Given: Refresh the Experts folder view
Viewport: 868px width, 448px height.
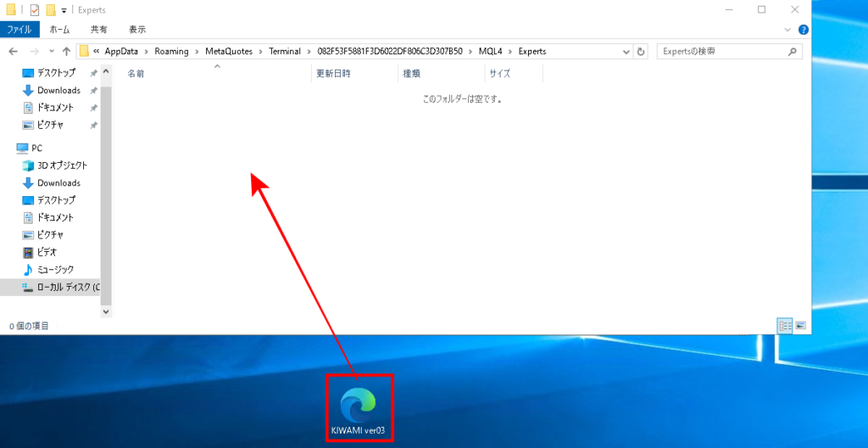Looking at the screenshot, I should 641,52.
